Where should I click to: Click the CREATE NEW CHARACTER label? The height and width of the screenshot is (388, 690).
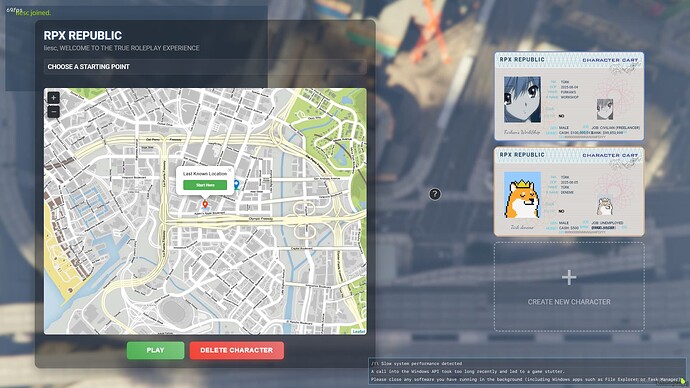tap(569, 302)
